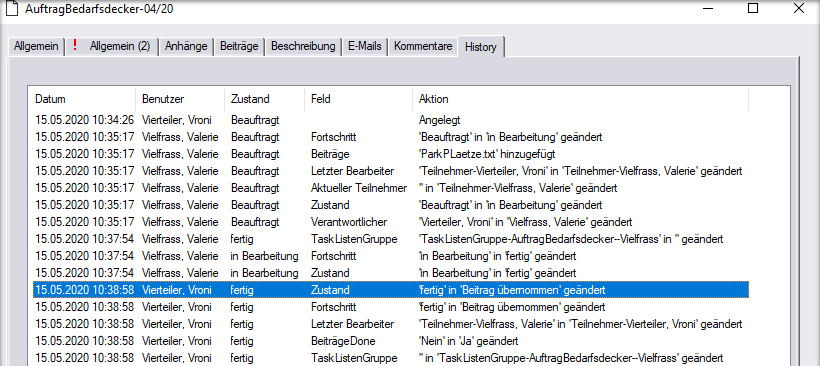Select the 10:35:17 Letzter Bearbeiter row
The width and height of the screenshot is (820, 366).
click(391, 171)
